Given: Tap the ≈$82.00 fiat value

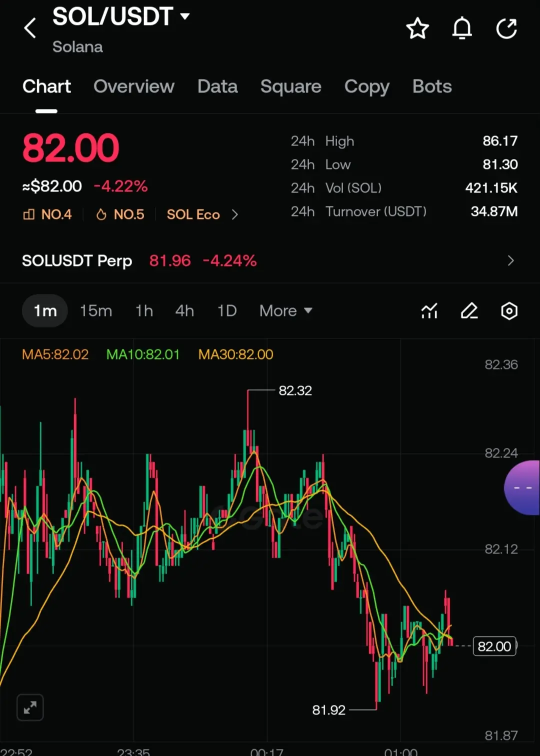Looking at the screenshot, I should [52, 186].
